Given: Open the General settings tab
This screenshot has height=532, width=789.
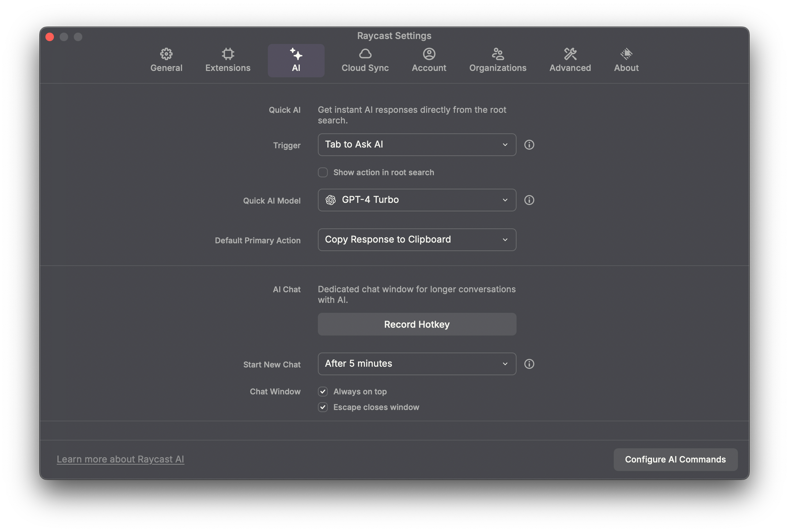Looking at the screenshot, I should click(166, 60).
